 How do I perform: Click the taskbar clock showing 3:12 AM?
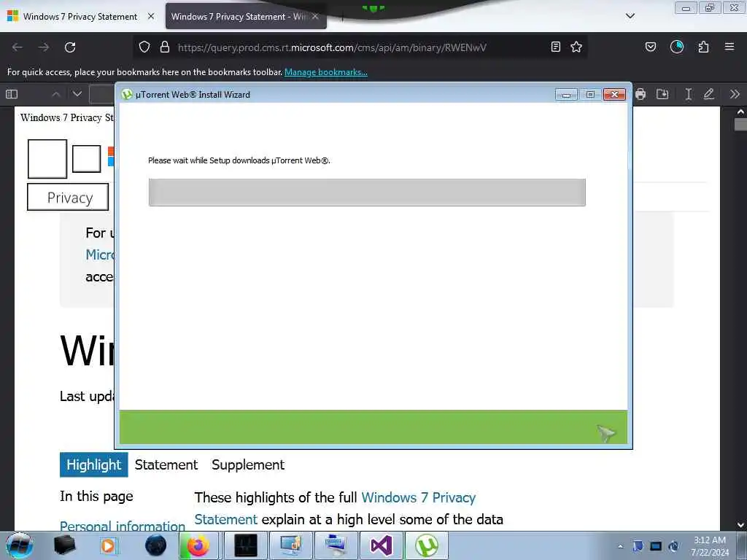point(710,545)
